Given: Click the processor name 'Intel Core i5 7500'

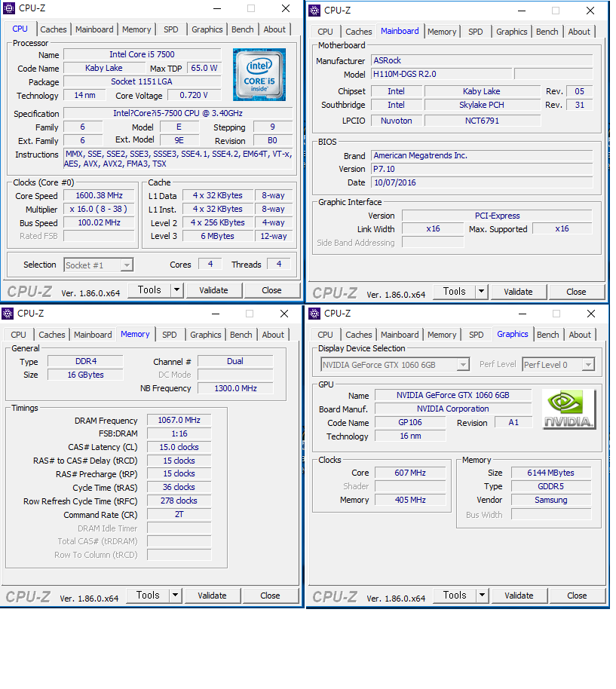Looking at the screenshot, I should pyautogui.click(x=142, y=54).
